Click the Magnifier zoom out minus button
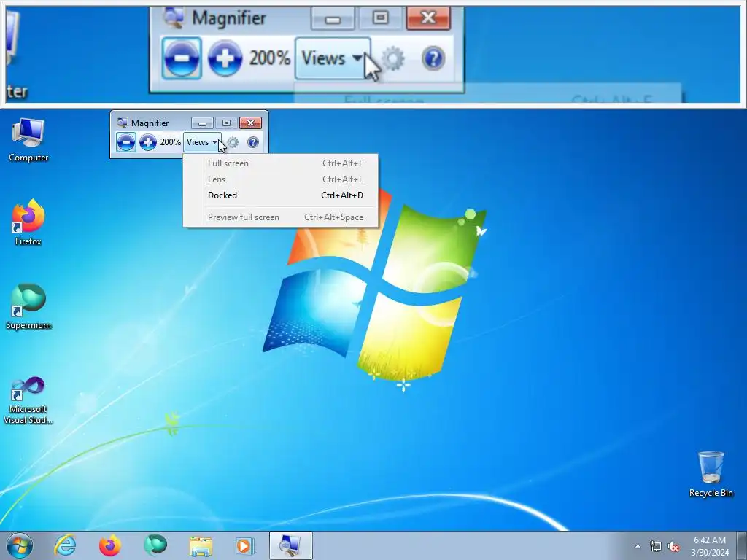 (126, 142)
